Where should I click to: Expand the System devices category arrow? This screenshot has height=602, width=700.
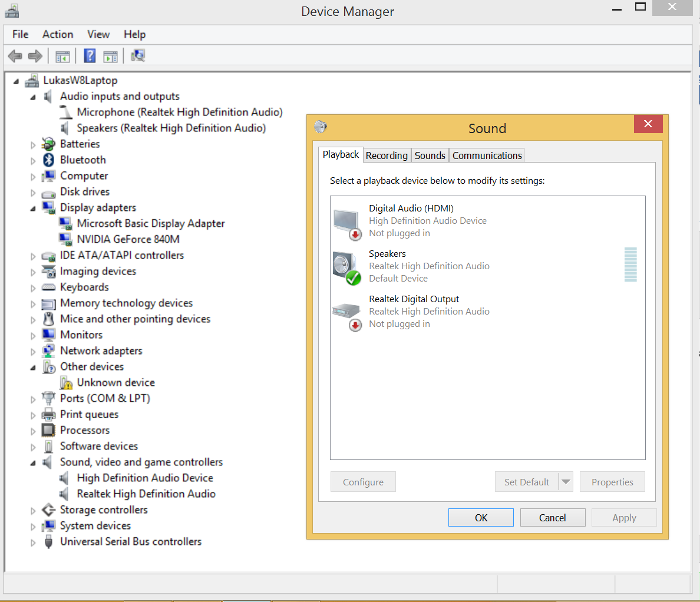32,527
